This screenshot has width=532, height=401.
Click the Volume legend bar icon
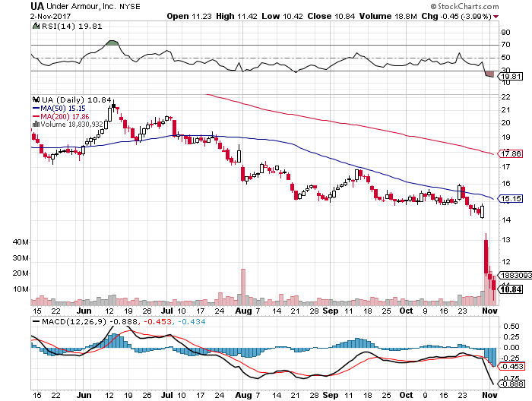tap(35, 125)
